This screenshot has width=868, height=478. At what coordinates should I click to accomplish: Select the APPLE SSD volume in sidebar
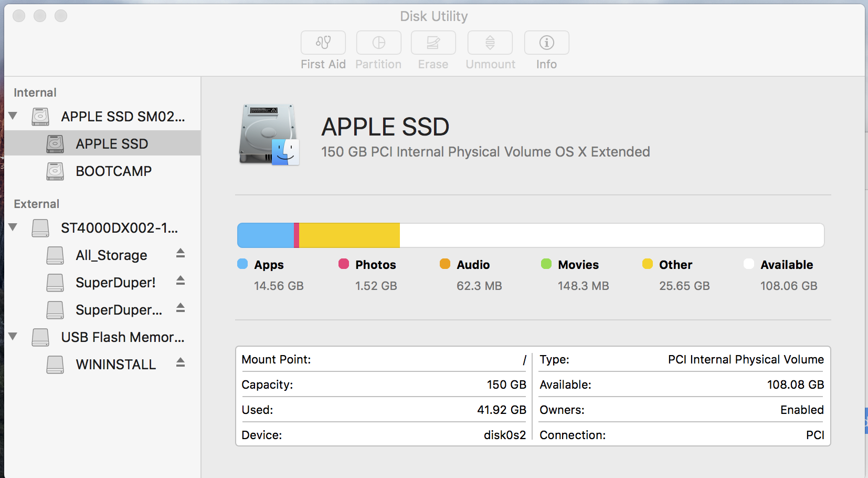pos(112,144)
